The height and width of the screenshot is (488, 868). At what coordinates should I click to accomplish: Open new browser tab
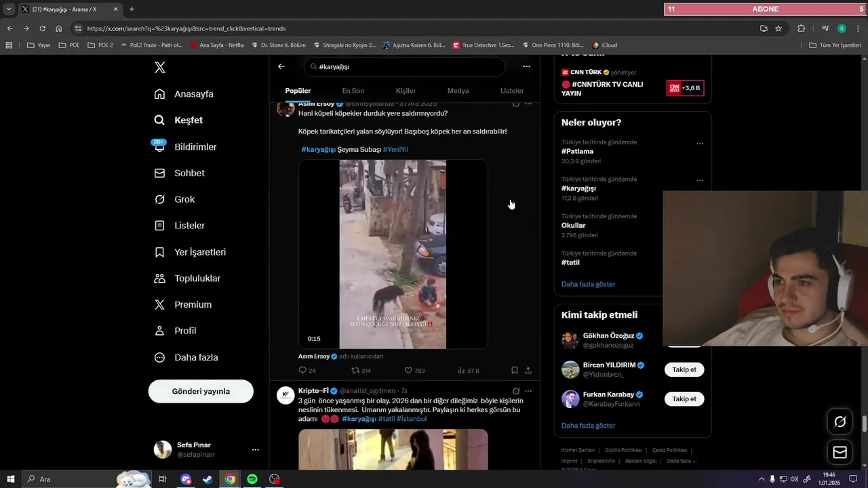[x=132, y=9]
